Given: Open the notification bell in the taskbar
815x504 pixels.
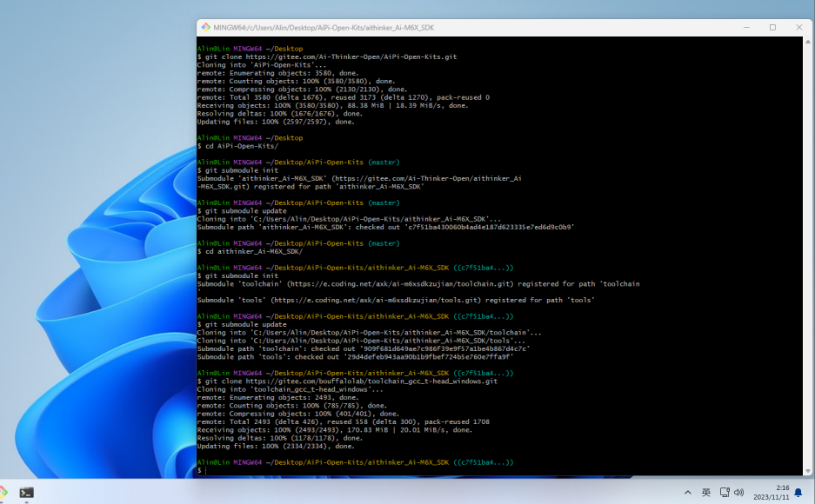Looking at the screenshot, I should (x=798, y=492).
